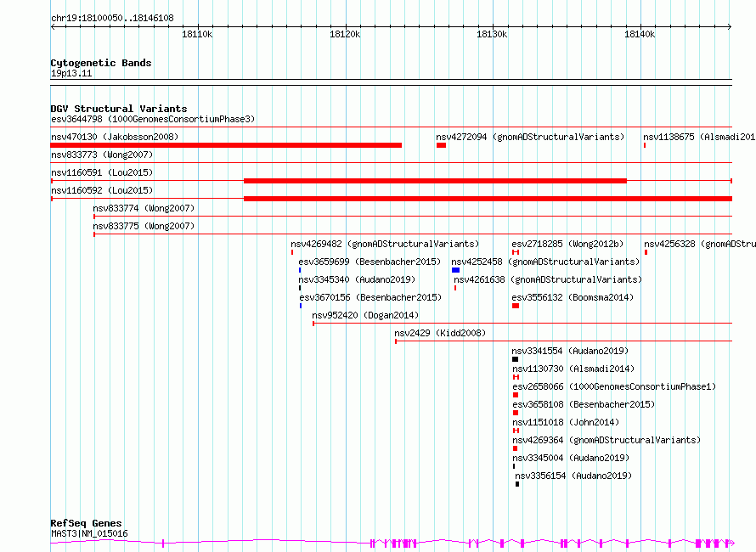Image resolution: width=756 pixels, height=552 pixels.
Task: Select the red block under nsv4272094
Action: [x=441, y=145]
